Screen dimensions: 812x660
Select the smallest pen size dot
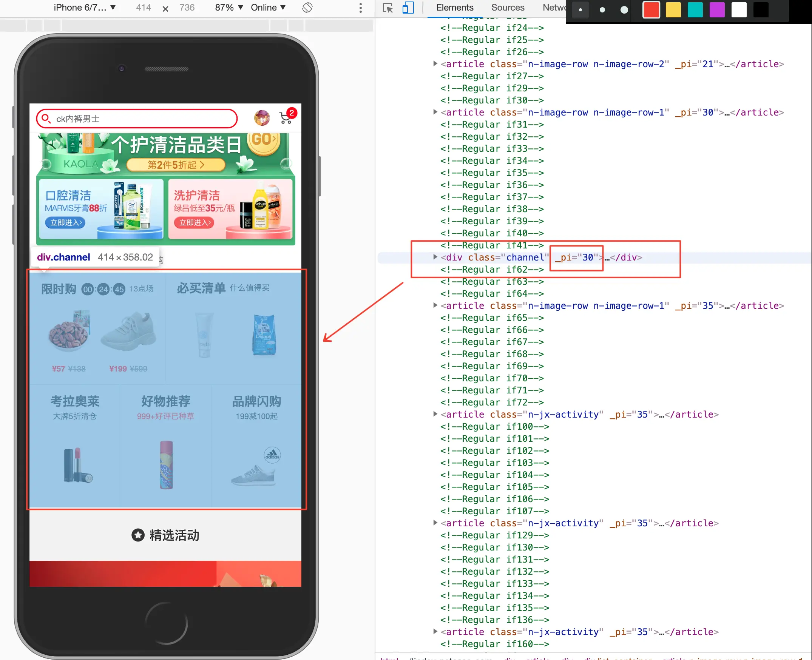[x=580, y=10]
